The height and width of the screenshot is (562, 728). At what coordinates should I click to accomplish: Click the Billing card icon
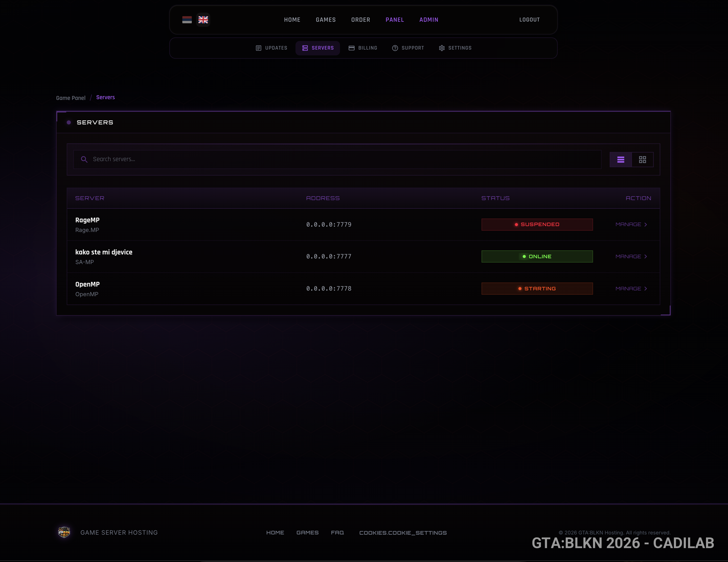coord(351,48)
